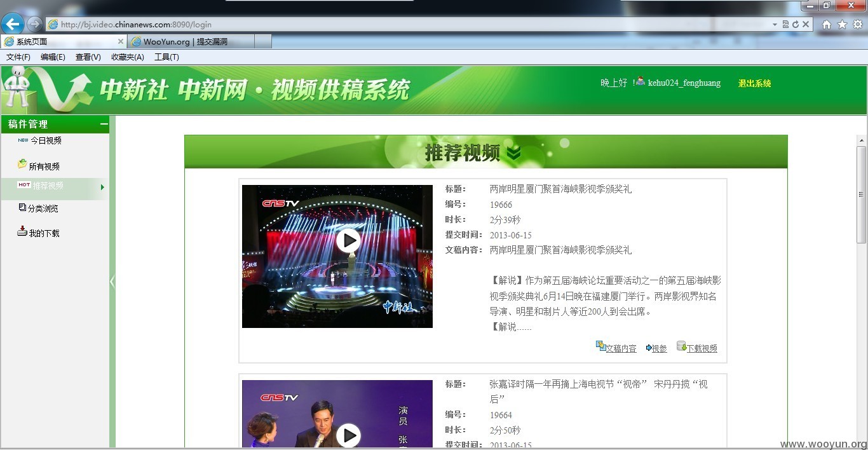Click the duration 2分39秒
The width and height of the screenshot is (868, 450).
coord(505,220)
